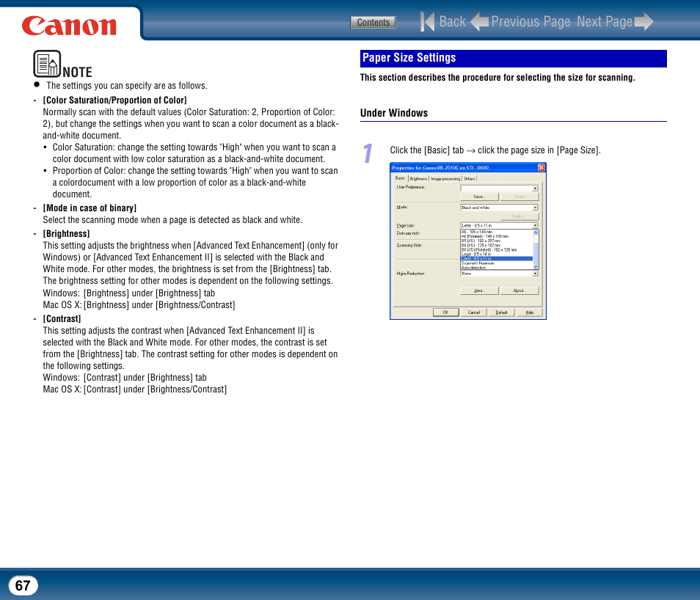
Task: Click the Area button
Action: click(479, 290)
